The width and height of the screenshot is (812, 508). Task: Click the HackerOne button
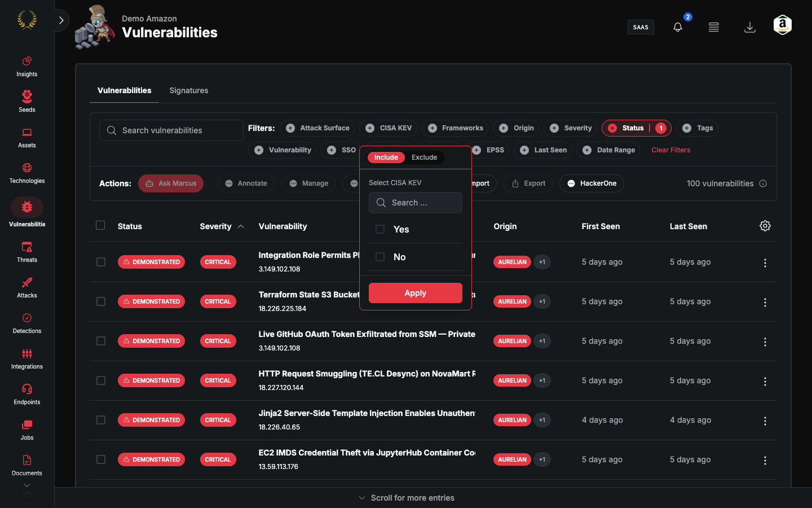tap(592, 183)
